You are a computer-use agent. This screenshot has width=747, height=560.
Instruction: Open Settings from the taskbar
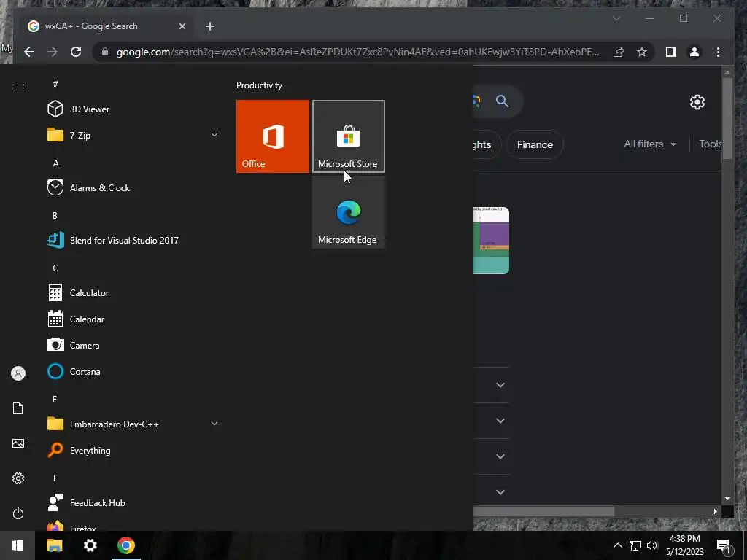90,545
